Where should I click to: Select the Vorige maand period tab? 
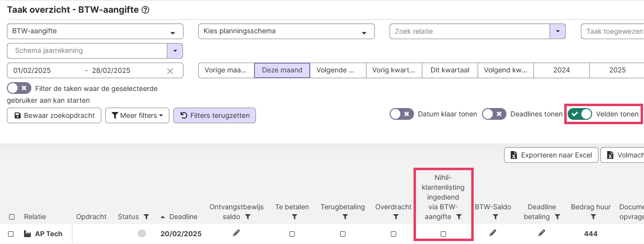tap(226, 70)
